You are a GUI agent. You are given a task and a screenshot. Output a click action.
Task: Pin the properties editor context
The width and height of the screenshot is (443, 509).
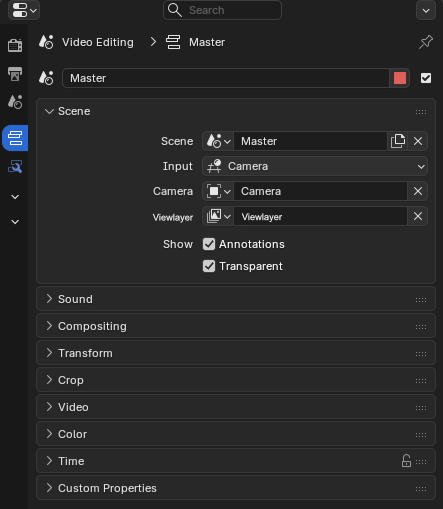click(426, 42)
